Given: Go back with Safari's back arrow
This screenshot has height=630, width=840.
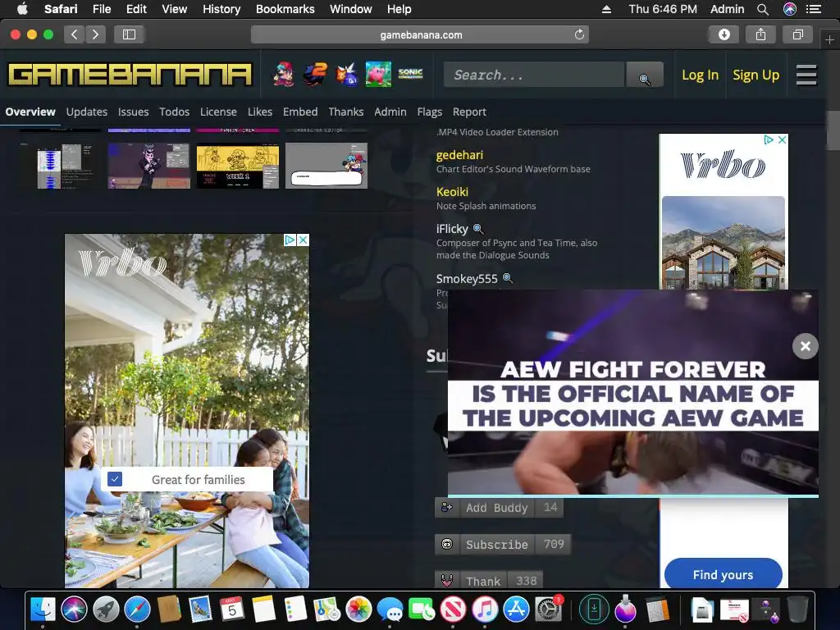Looking at the screenshot, I should pyautogui.click(x=74, y=34).
